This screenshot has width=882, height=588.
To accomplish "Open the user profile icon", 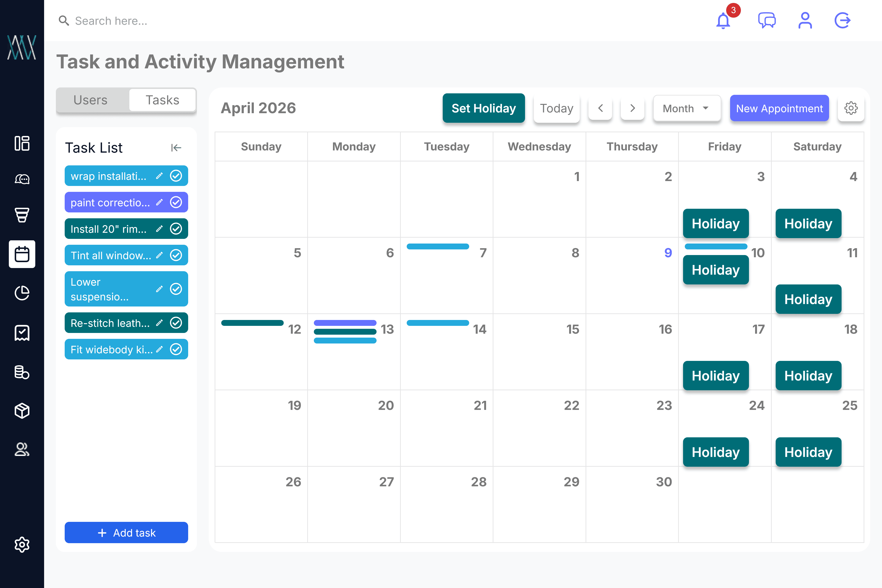I will click(805, 21).
